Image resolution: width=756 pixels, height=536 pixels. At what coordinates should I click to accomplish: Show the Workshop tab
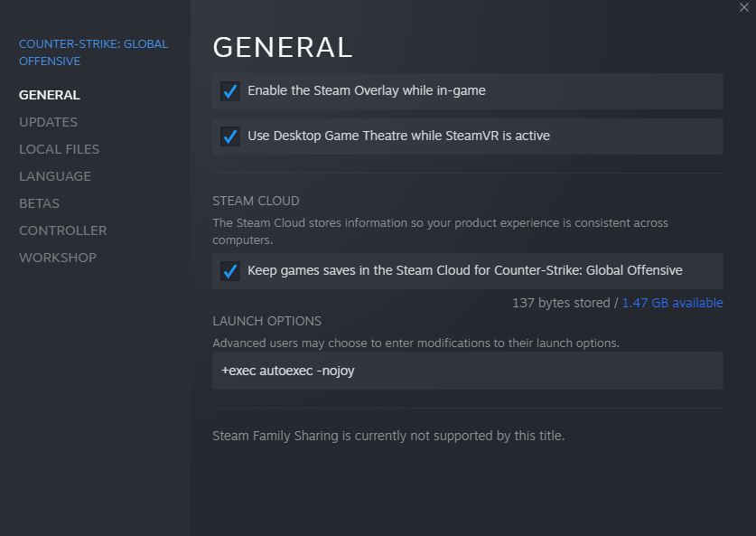pyautogui.click(x=58, y=258)
